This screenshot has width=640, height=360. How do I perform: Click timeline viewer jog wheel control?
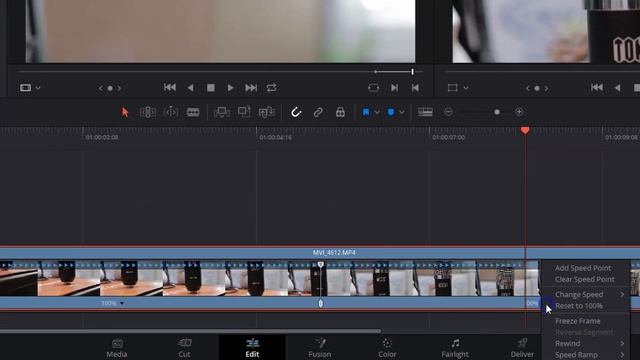(537, 88)
